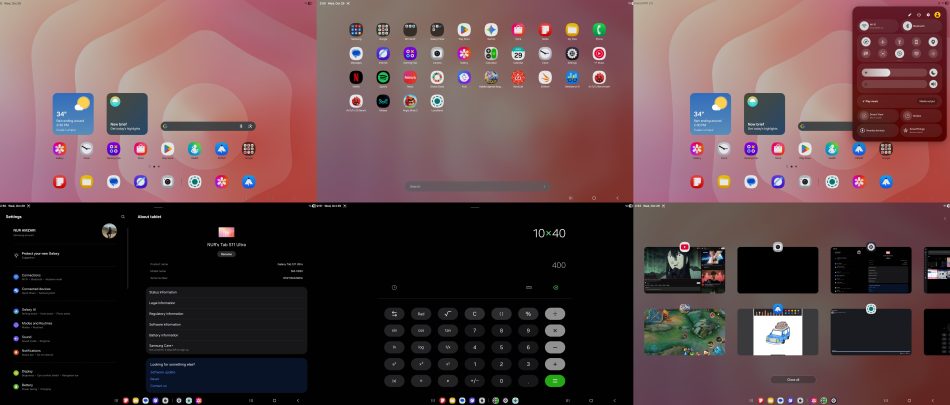Select Sound in Settings list

pyautogui.click(x=64, y=338)
